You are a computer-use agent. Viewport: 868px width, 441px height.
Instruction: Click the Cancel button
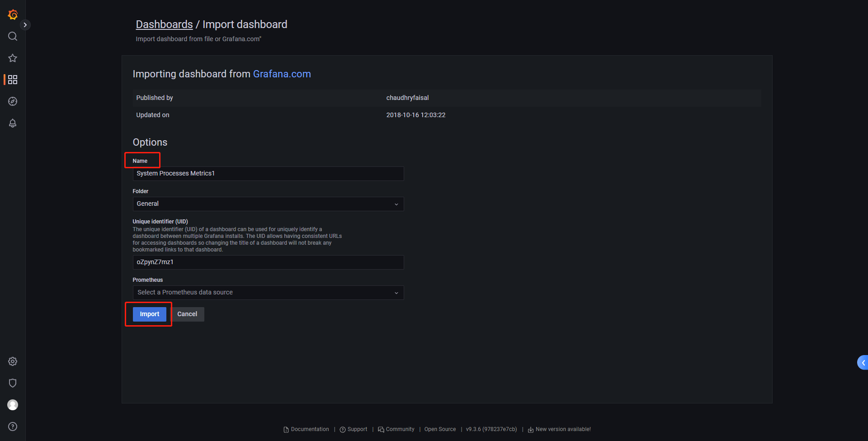tap(187, 314)
